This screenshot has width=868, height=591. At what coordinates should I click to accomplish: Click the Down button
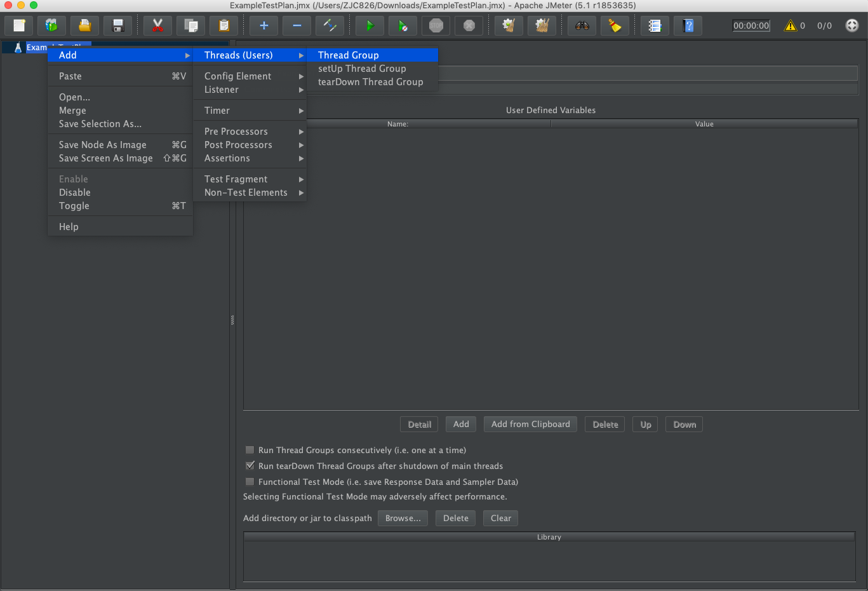click(684, 425)
